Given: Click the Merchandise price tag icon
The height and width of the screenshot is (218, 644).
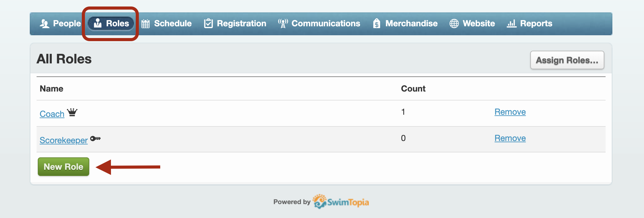Looking at the screenshot, I should click(x=377, y=24).
